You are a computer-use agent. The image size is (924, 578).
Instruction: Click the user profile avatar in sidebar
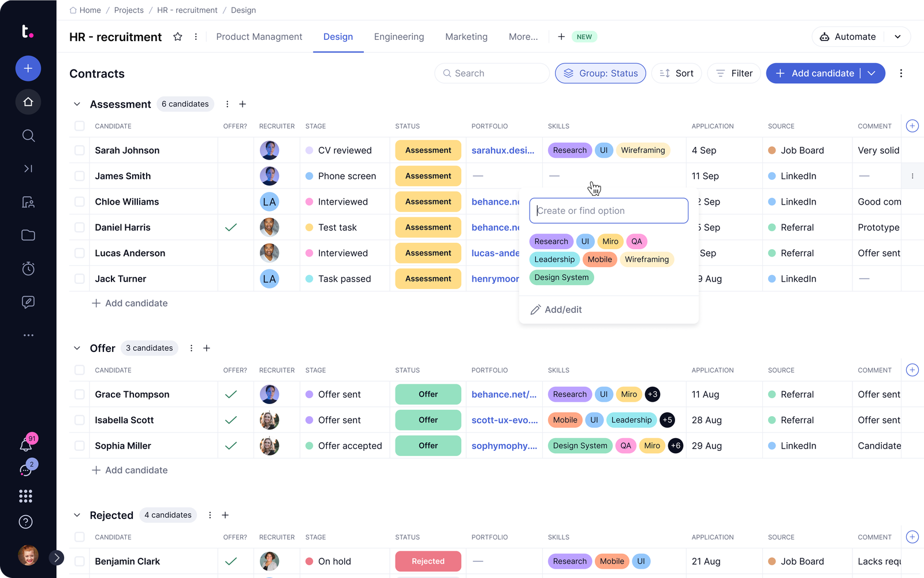pos(28,555)
